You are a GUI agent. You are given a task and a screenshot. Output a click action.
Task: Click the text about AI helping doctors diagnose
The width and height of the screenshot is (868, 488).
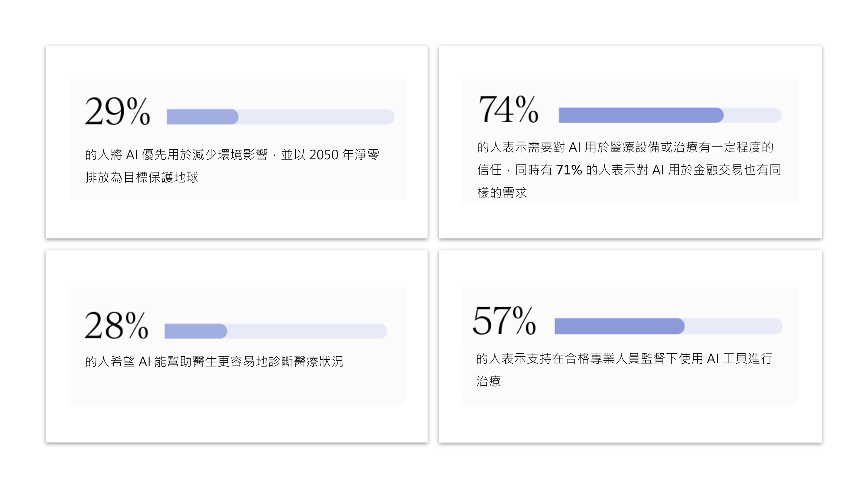pos(214,361)
